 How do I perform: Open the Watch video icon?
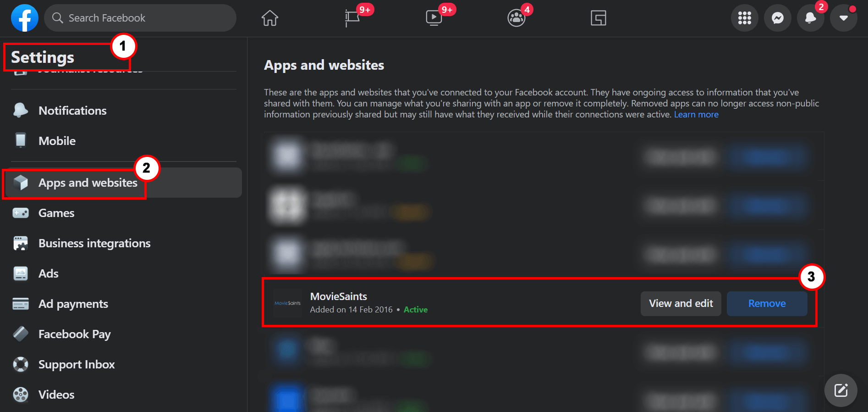[434, 18]
